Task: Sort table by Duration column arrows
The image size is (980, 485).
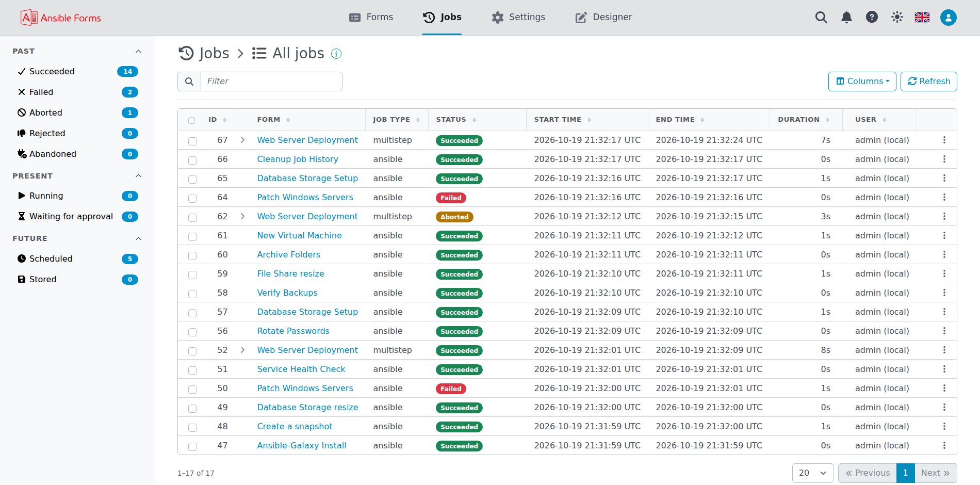Action: (827, 120)
